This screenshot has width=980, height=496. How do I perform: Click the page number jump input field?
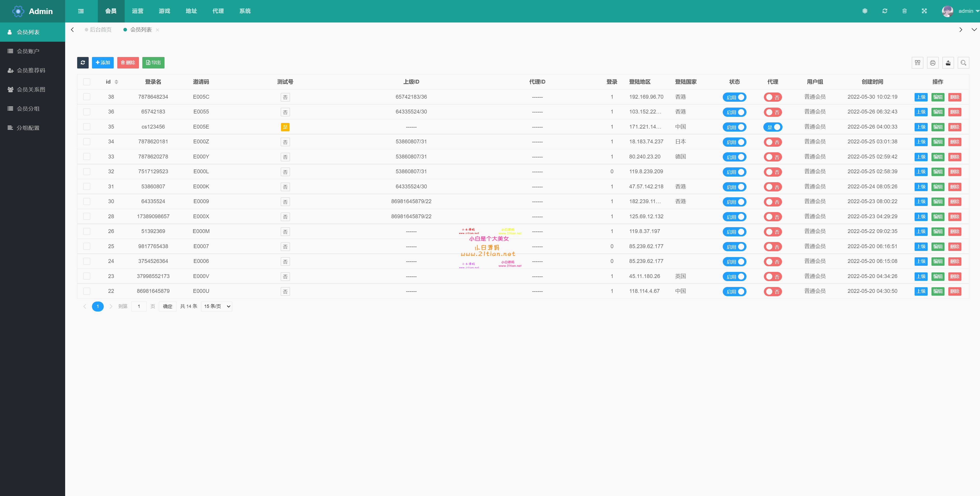pyautogui.click(x=139, y=306)
